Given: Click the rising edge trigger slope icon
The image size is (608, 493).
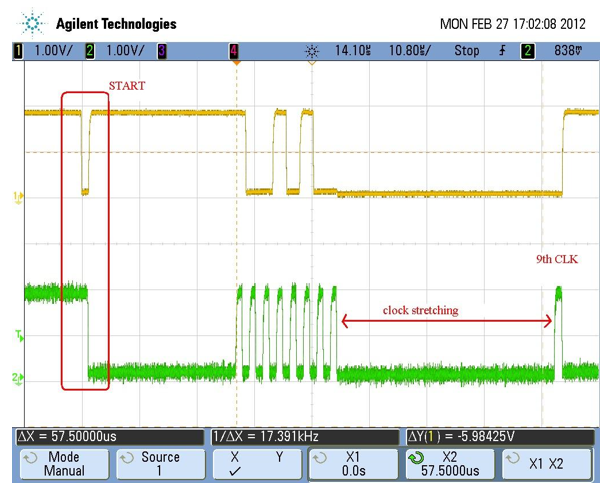Looking at the screenshot, I should pos(503,50).
